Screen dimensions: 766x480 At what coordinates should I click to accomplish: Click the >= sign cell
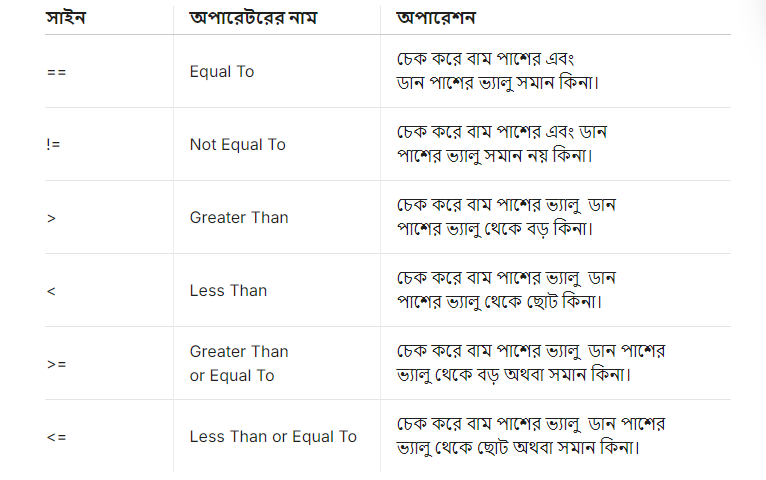tap(56, 364)
